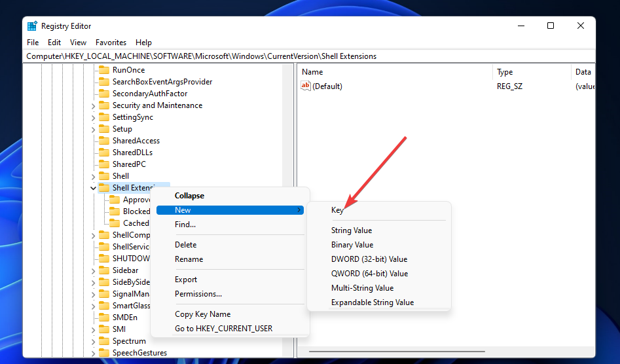Click the horizontal scrollbar in values pane
Viewport: 620px width, 364px height.
pyautogui.click(x=397, y=352)
